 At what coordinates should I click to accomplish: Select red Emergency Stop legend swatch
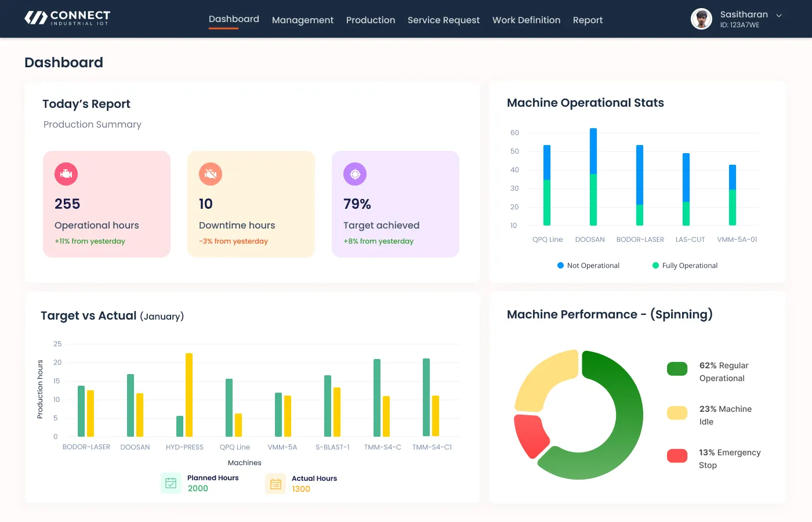(x=677, y=456)
